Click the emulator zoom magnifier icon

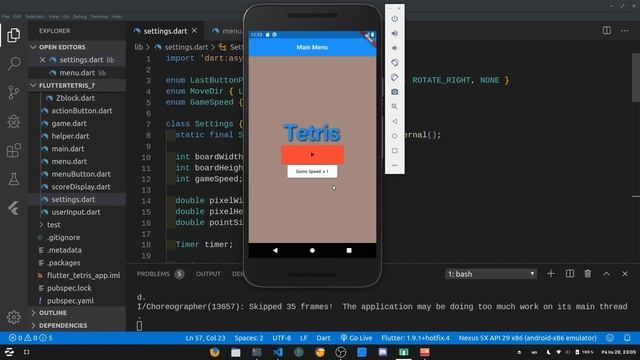pyautogui.click(x=394, y=107)
